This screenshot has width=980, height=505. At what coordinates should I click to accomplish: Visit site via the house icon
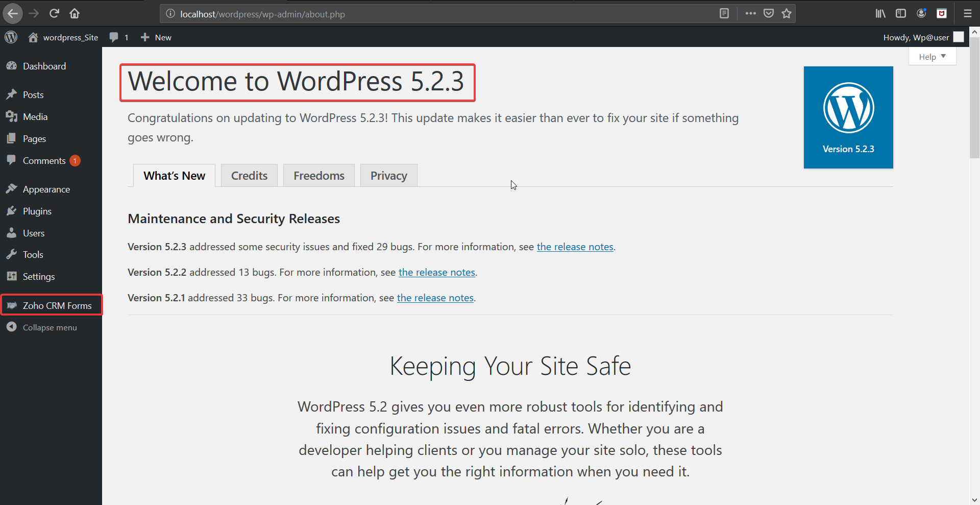pos(33,37)
